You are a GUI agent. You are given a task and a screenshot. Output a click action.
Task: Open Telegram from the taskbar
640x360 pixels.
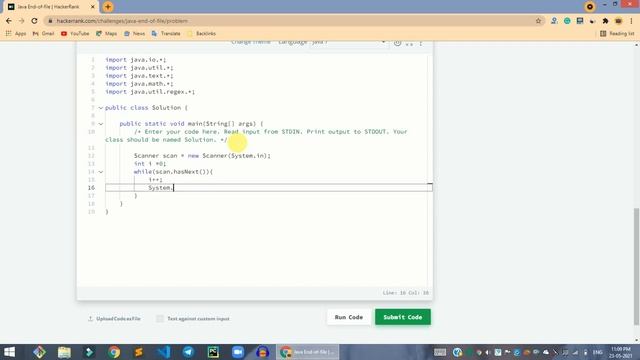188,352
